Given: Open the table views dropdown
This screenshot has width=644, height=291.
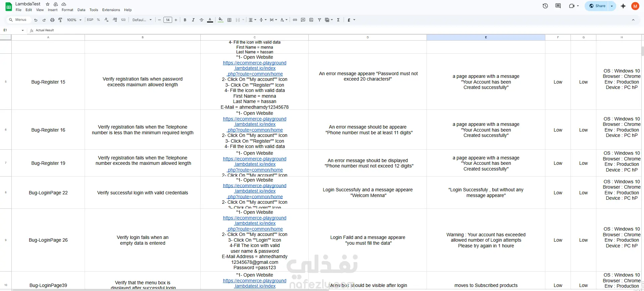Looking at the screenshot, I should click(x=329, y=20).
